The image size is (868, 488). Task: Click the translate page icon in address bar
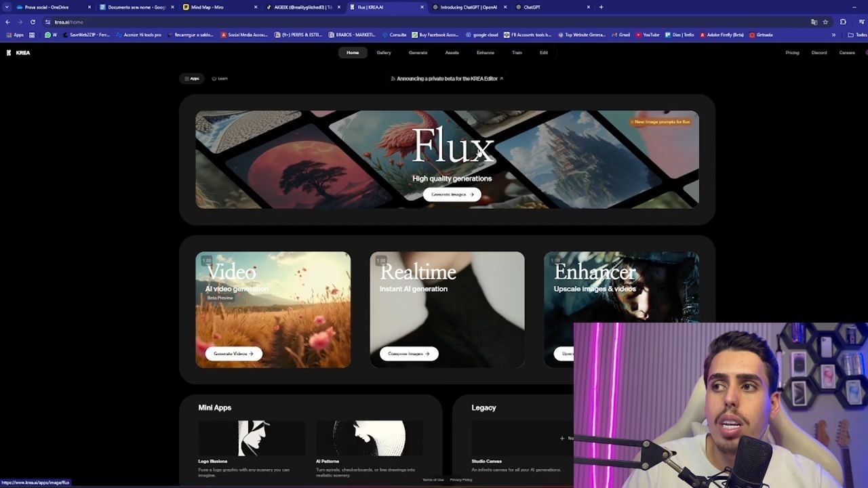[x=814, y=22]
